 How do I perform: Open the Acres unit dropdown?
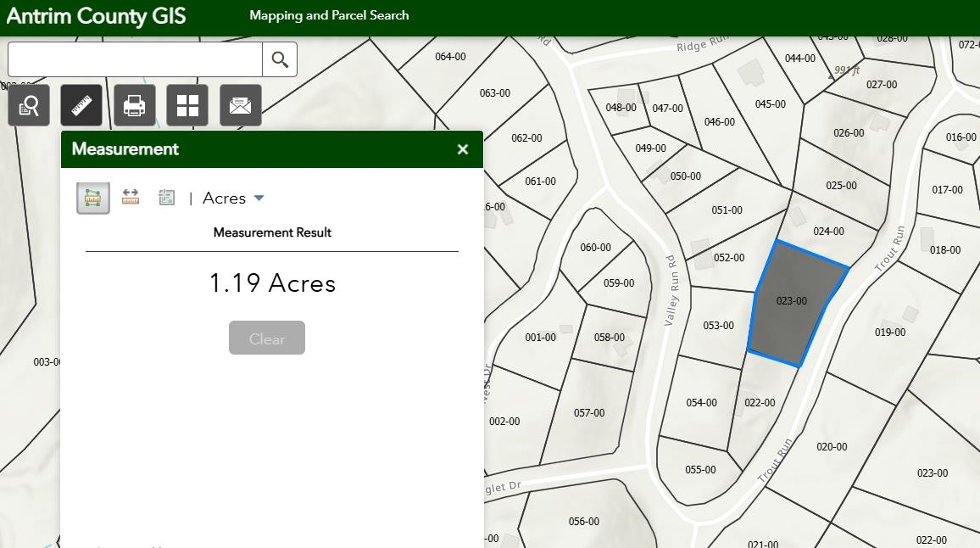coord(233,199)
